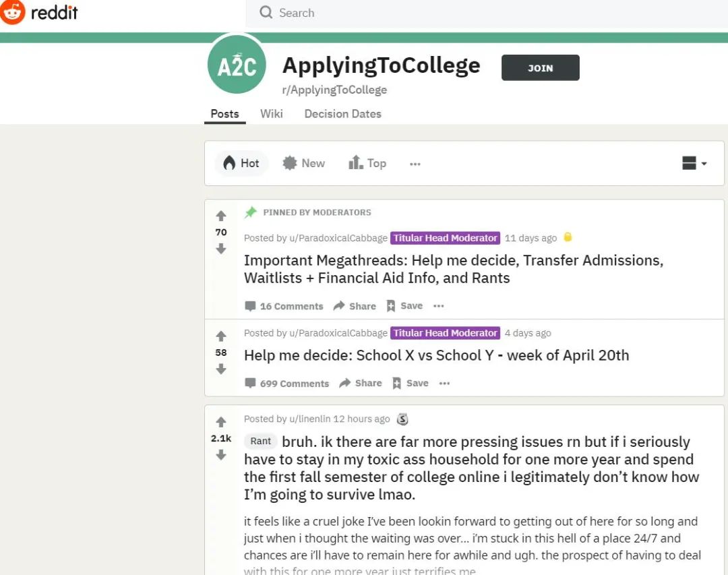Save the 'Help me decide' post
Screen dimensions: 728x575
411,383
